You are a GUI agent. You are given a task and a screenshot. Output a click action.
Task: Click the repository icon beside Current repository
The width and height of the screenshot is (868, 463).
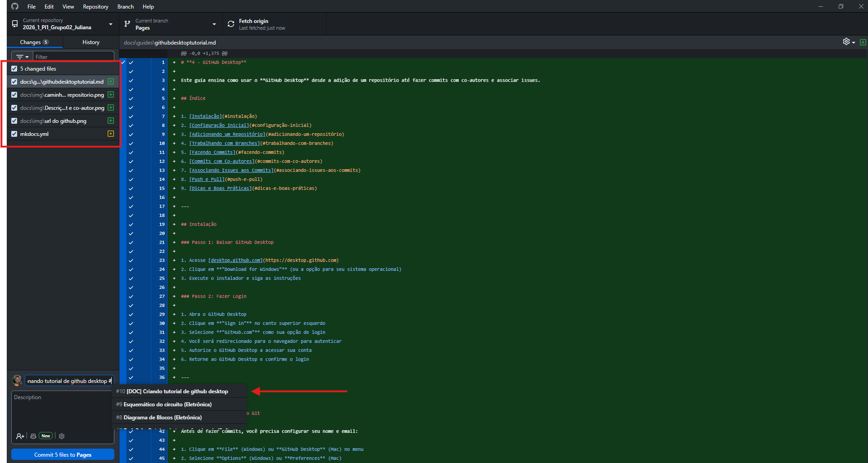(15, 24)
